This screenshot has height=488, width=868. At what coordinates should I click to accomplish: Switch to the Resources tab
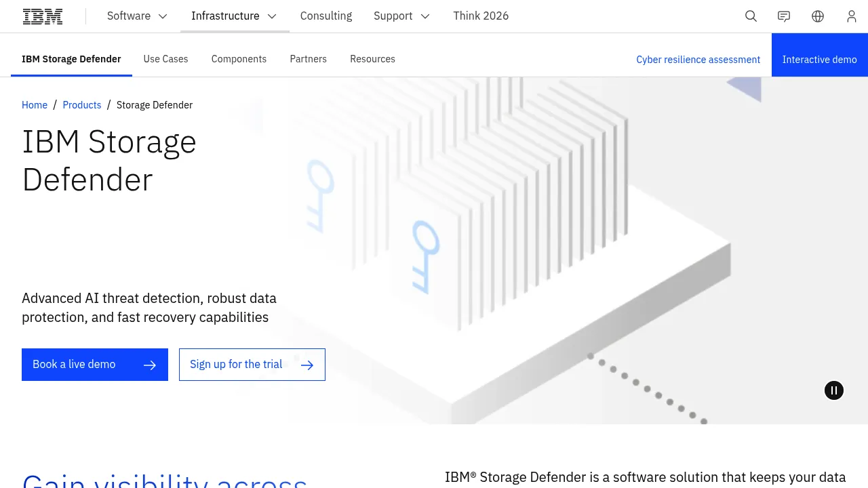pyautogui.click(x=372, y=59)
